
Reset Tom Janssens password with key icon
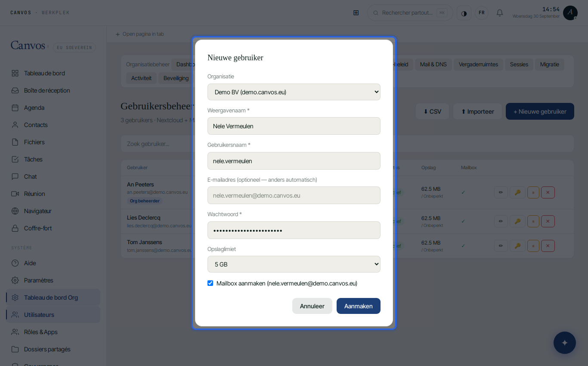point(517,246)
